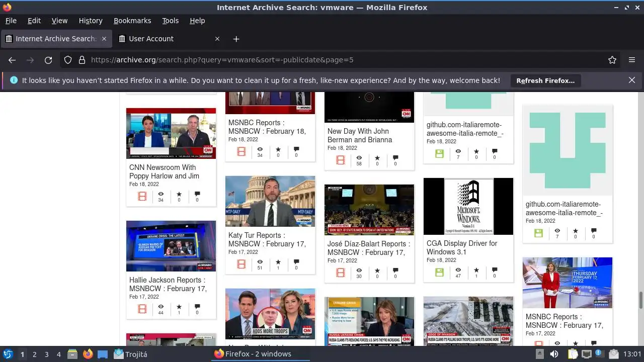Image resolution: width=644 pixels, height=362 pixels.
Task: Launch file manager from taskbar
Action: pyautogui.click(x=72, y=354)
